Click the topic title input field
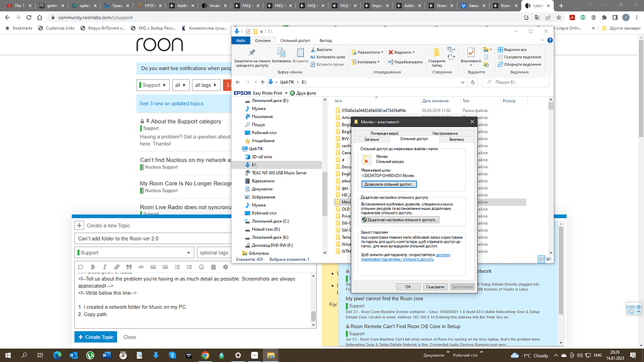The image size is (644, 362). [x=153, y=238]
